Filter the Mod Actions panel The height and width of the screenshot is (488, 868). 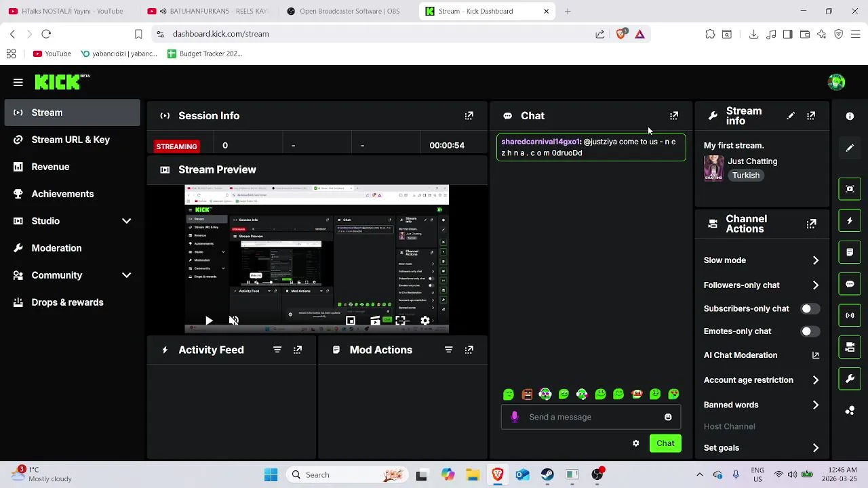pyautogui.click(x=448, y=350)
